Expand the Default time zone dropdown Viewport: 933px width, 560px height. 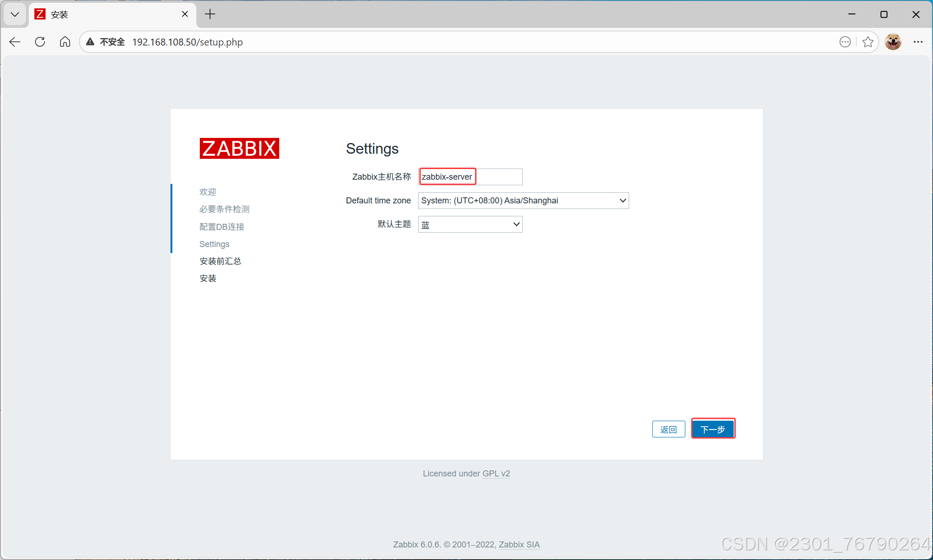523,201
